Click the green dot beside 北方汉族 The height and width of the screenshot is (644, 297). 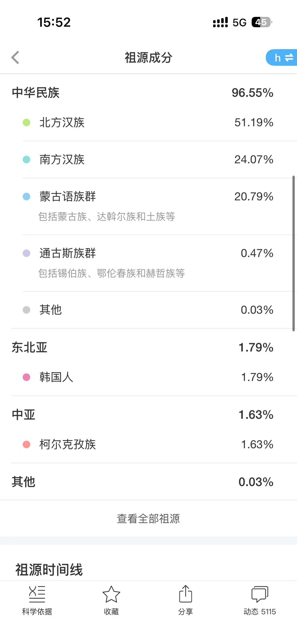[x=27, y=123]
